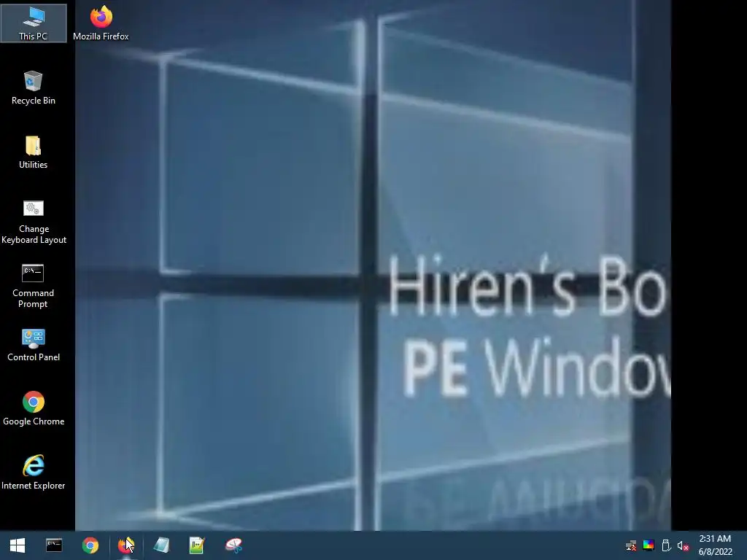Open the colorful display settings tray icon
Viewport: 747px width, 560px height.
(x=649, y=545)
